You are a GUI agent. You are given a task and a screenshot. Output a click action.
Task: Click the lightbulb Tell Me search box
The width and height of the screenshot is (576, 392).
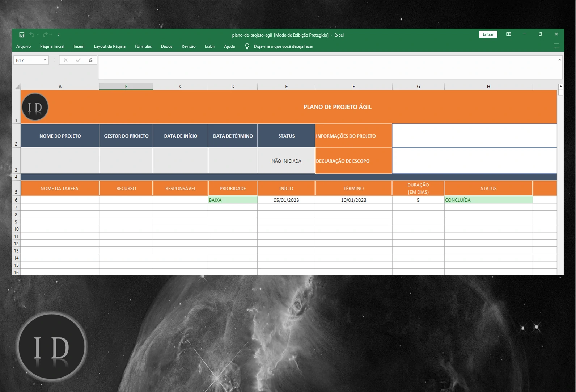click(283, 46)
